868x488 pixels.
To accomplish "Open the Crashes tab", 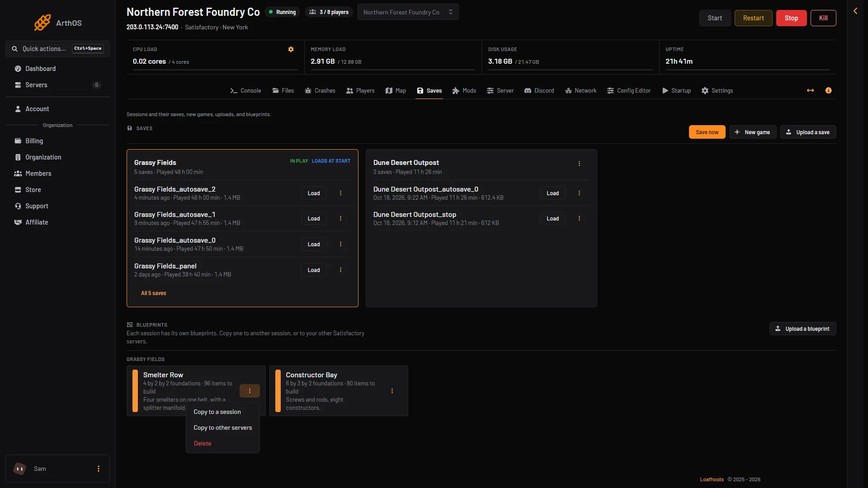I will [320, 90].
